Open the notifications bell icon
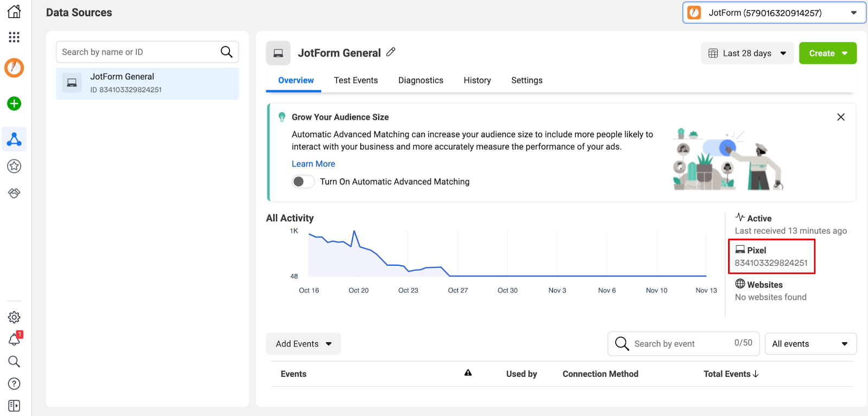This screenshot has width=868, height=416. (x=14, y=340)
